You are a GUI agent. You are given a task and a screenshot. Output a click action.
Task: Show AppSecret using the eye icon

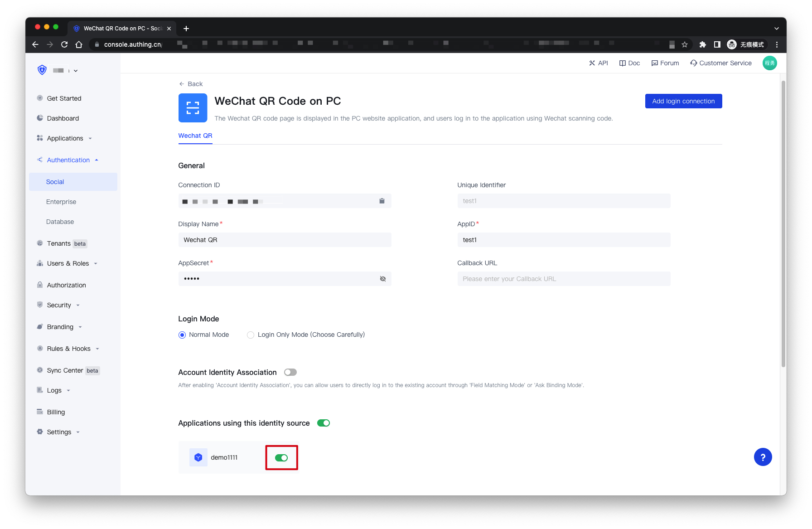(382, 279)
